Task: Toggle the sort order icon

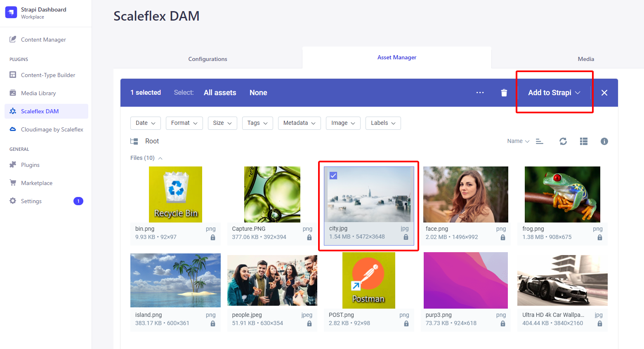Action: (540, 141)
